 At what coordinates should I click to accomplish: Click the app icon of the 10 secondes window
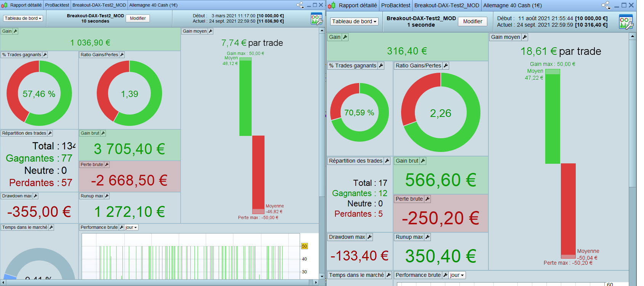pos(4,5)
